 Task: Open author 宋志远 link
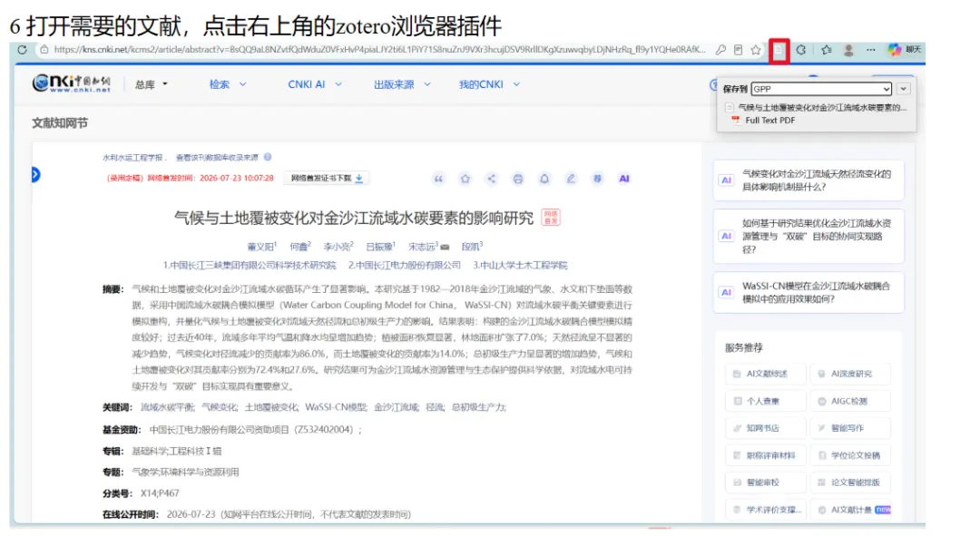click(422, 247)
